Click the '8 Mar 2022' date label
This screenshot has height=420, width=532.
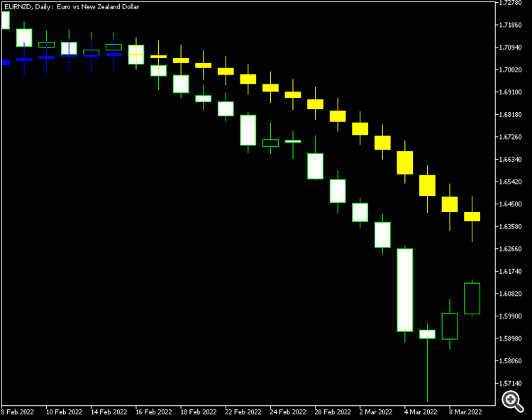pos(465,412)
